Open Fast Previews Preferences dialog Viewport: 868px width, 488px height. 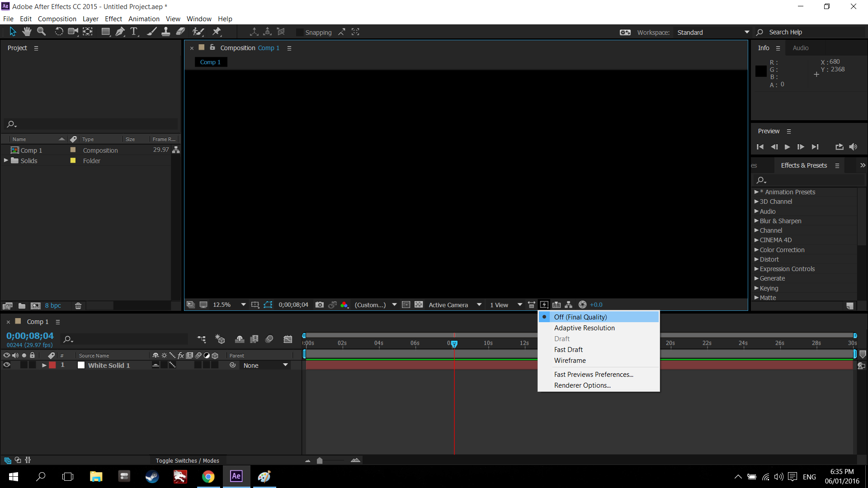(593, 374)
